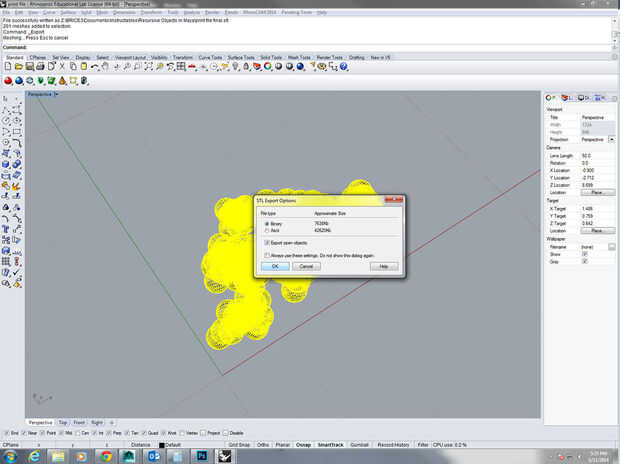Click the Undo arrow icon
The image size is (620, 464).
pos(94,66)
